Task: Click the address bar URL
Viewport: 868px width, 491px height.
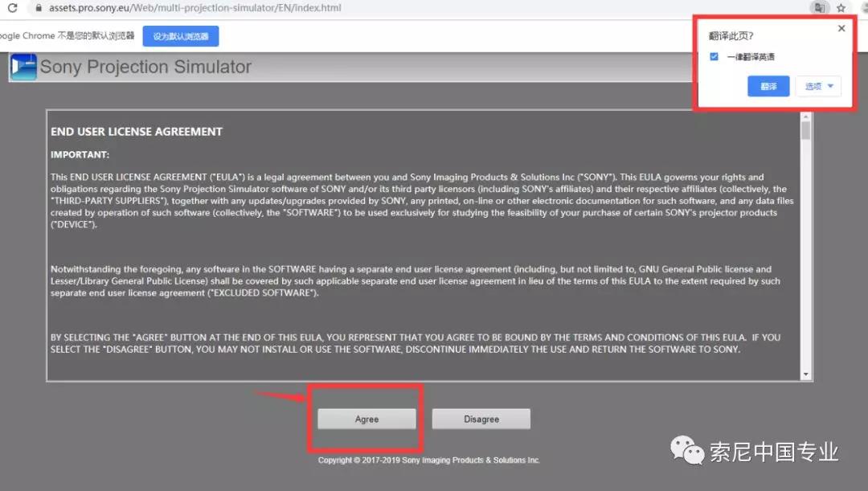Action: click(x=194, y=8)
